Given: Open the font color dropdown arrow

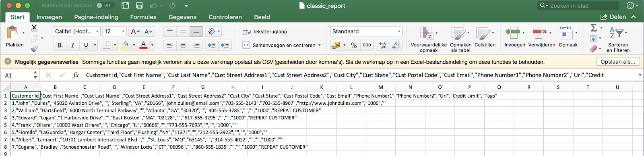Looking at the screenshot, I should click(153, 45).
